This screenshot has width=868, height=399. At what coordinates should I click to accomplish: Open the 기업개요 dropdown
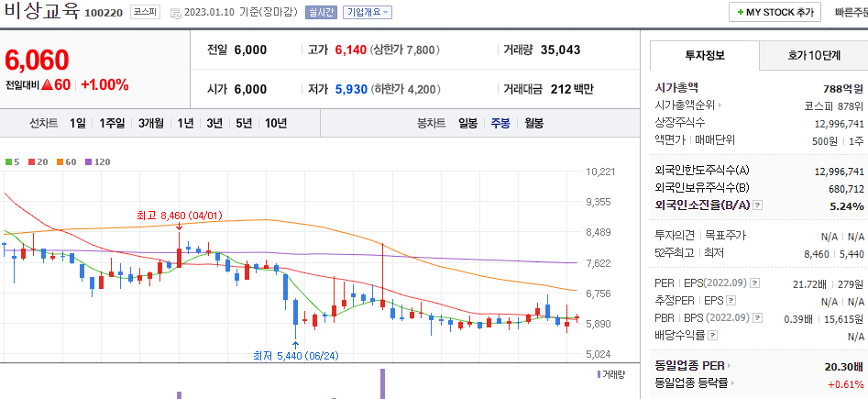pos(367,12)
